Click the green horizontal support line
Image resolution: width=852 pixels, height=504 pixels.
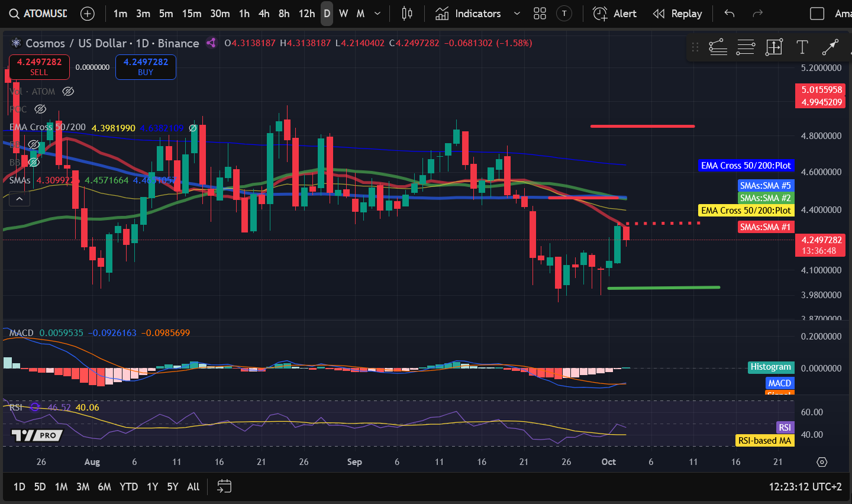pyautogui.click(x=664, y=287)
